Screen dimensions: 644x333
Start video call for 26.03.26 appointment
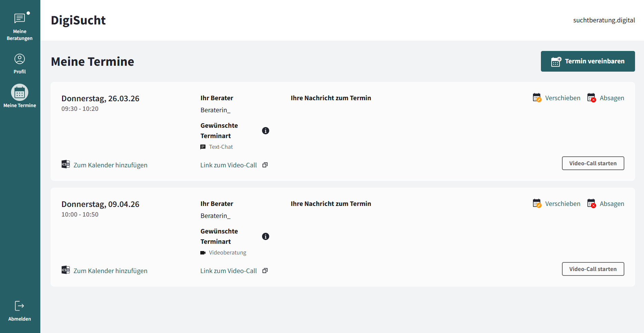coord(593,163)
